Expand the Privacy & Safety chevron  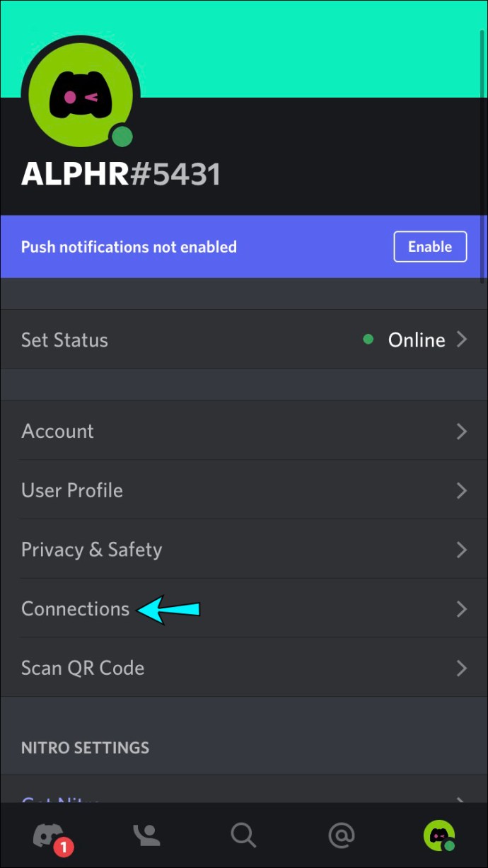click(x=462, y=550)
